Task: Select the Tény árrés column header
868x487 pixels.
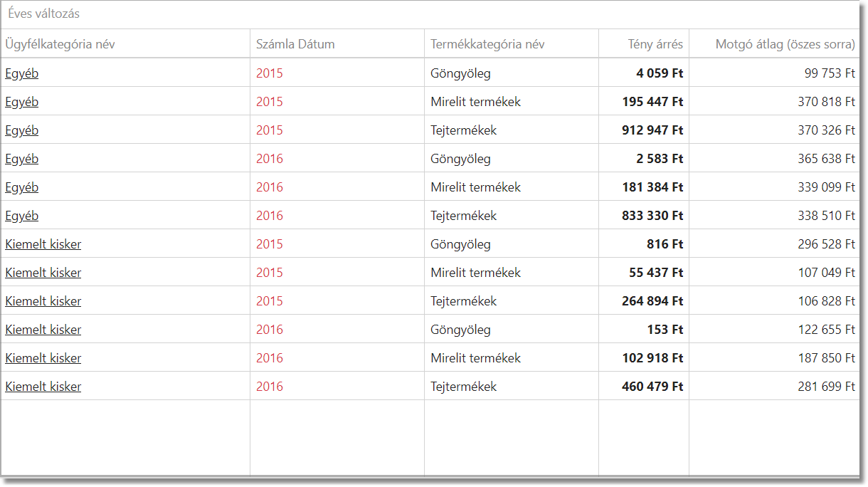Action: coord(655,44)
